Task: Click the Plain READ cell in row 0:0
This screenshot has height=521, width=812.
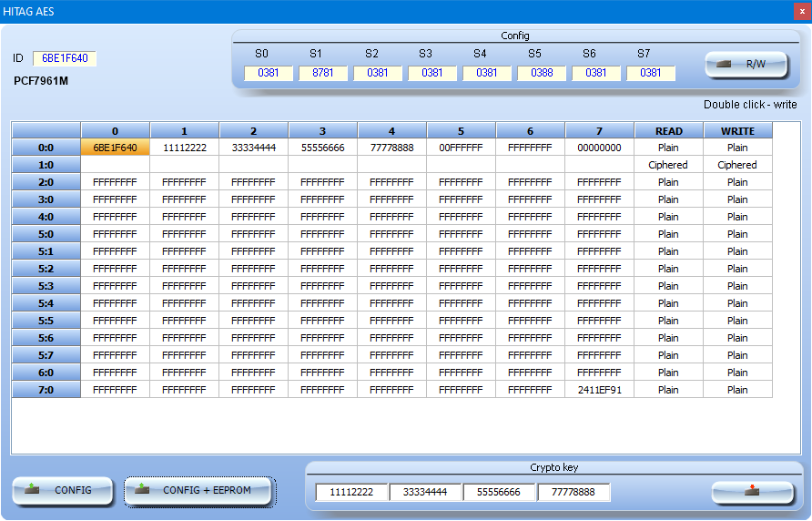Action: point(668,148)
